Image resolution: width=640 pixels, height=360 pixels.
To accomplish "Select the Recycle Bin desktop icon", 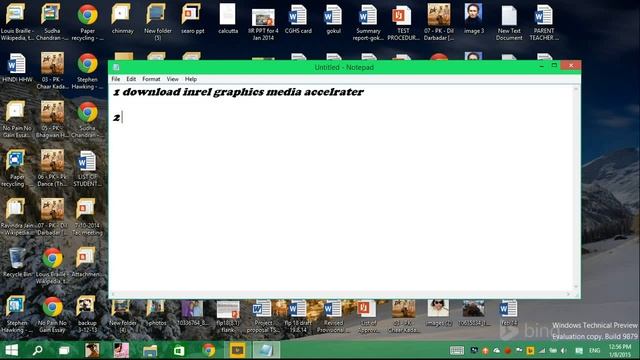I will 17,262.
